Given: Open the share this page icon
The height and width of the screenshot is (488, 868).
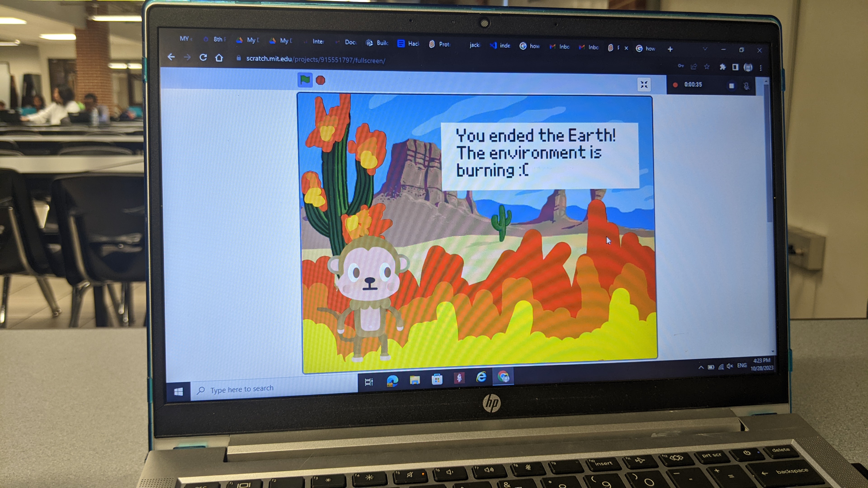Looking at the screenshot, I should point(693,67).
